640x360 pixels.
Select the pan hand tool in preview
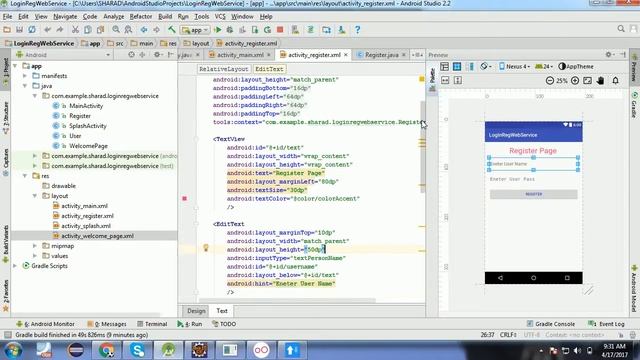(x=600, y=80)
